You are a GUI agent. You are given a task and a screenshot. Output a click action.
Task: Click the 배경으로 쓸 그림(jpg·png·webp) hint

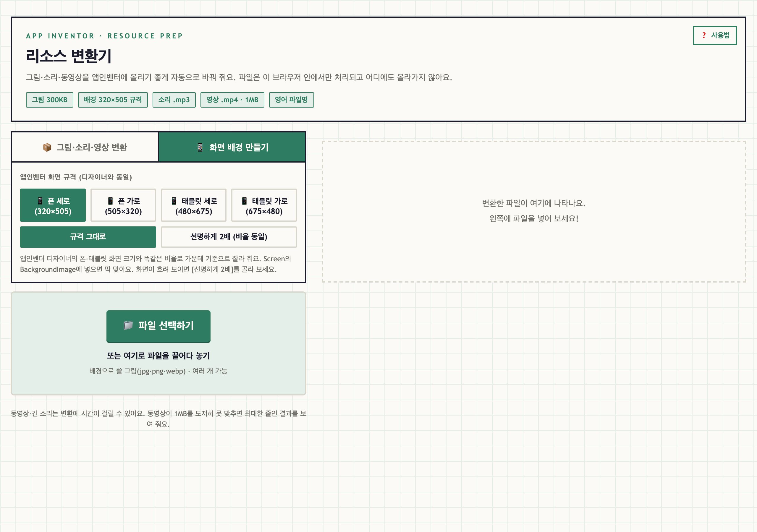tap(158, 371)
